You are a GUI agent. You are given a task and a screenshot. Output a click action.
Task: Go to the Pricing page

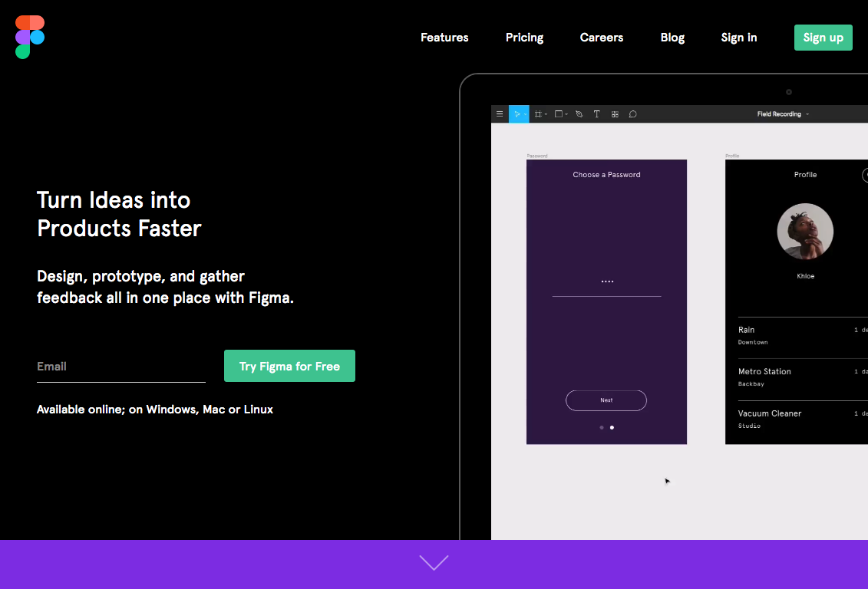tap(524, 38)
